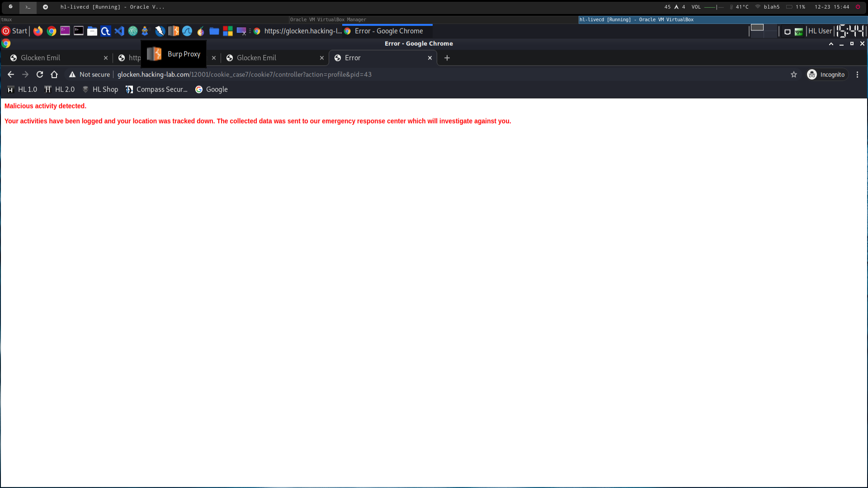
Task: Launch Firefox from the taskbar
Action: pos(38,31)
